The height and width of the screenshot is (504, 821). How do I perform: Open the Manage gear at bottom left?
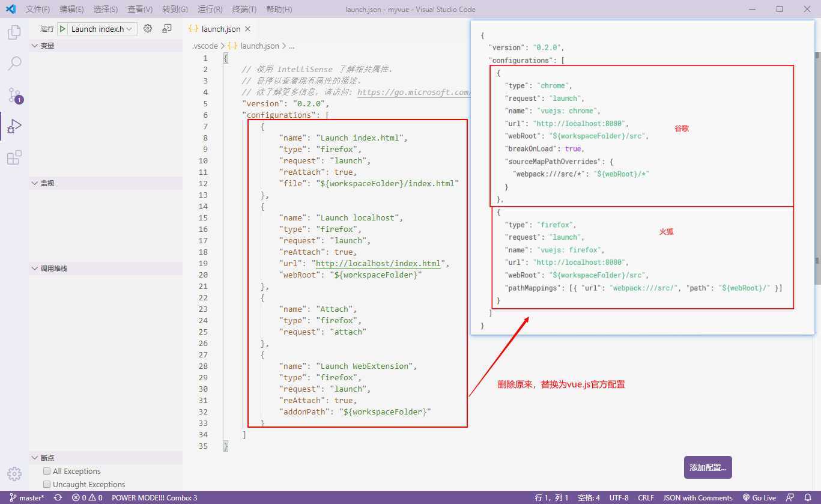[x=14, y=473]
